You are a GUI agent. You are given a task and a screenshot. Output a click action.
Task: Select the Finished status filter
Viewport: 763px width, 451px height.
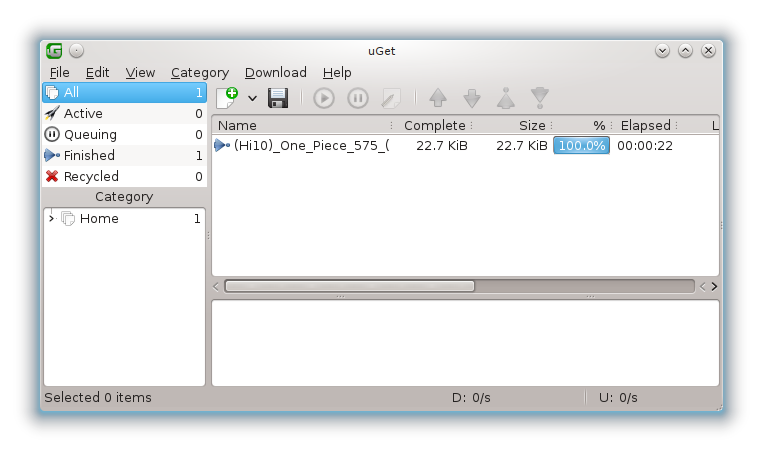[x=89, y=155]
